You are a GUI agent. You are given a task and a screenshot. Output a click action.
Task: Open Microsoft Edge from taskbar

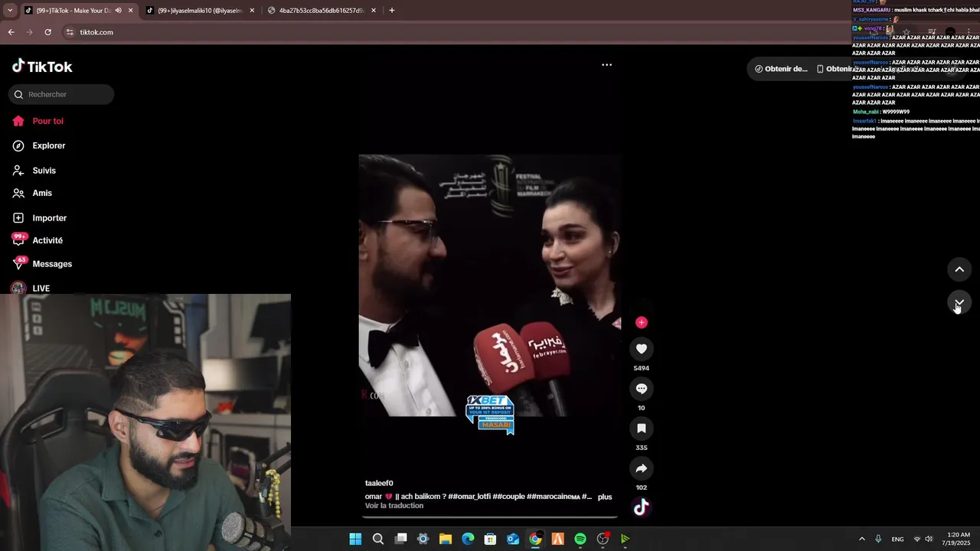coord(468,539)
